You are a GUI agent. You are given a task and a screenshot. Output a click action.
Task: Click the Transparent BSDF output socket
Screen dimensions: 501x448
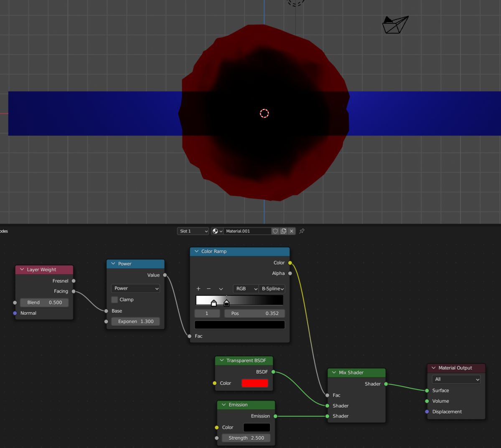pyautogui.click(x=273, y=372)
